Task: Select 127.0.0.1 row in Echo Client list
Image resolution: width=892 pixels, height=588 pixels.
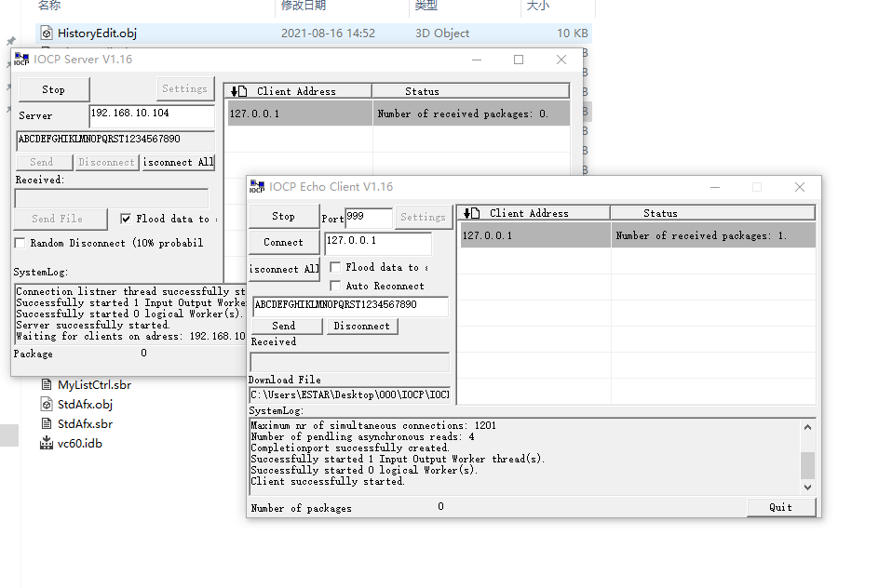Action: (x=637, y=235)
